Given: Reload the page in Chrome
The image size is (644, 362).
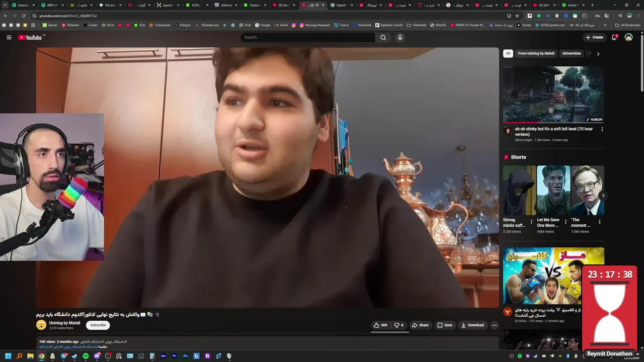Looking at the screenshot, I should (23, 16).
